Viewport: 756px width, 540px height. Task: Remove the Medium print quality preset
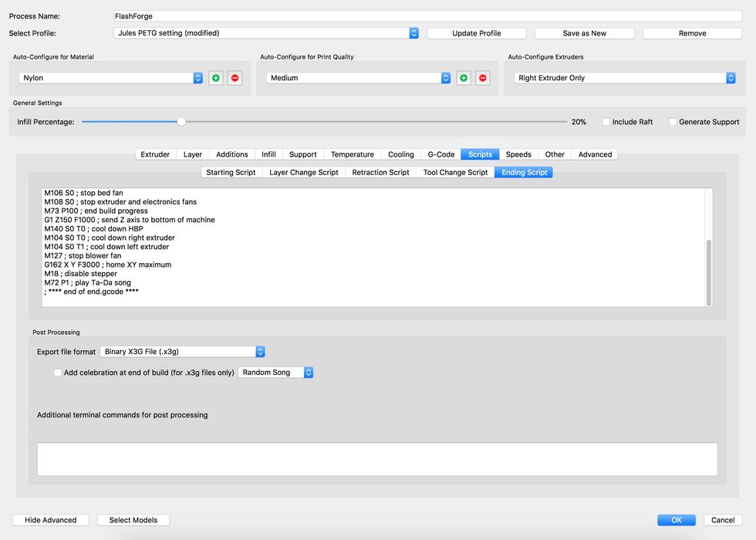tap(482, 78)
